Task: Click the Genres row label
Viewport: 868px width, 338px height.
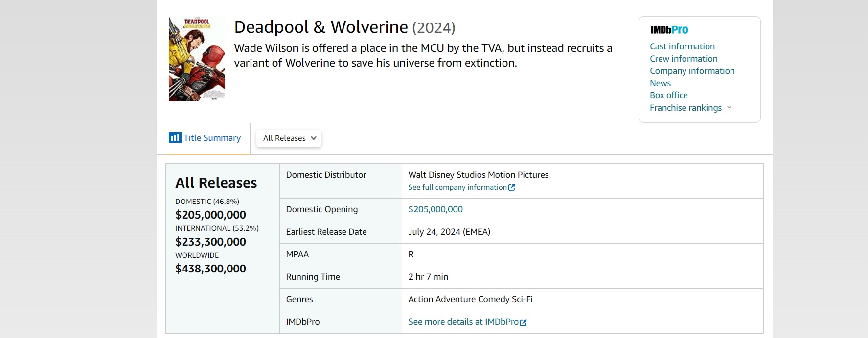Action: click(x=299, y=299)
